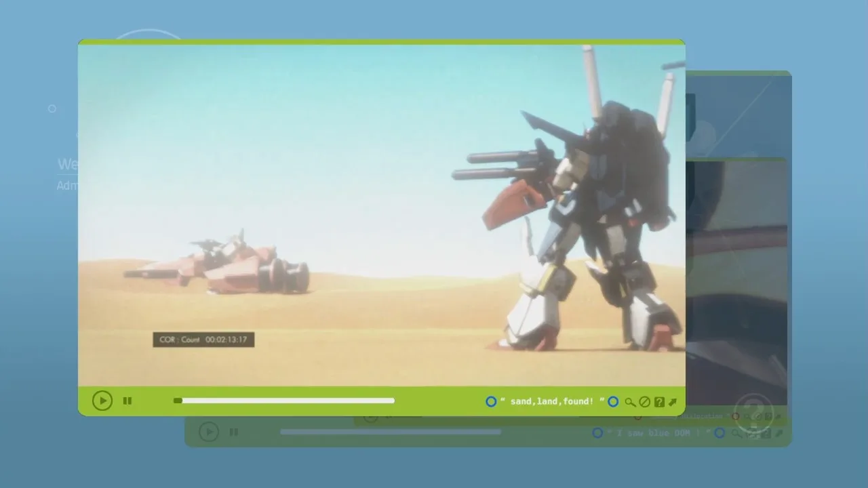Image resolution: width=868 pixels, height=488 pixels.
Task: Click the magnifier icon in the back player
Action: pos(736,433)
